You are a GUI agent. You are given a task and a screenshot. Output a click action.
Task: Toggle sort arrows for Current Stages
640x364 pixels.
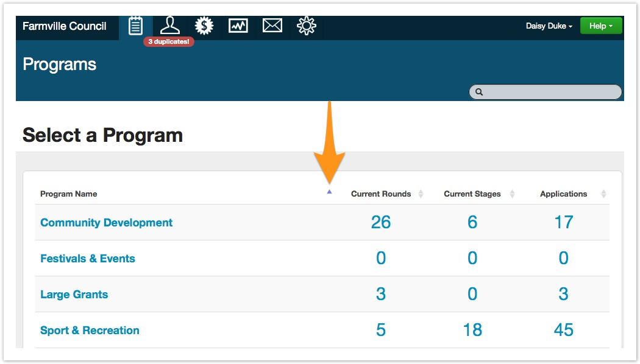coord(512,194)
